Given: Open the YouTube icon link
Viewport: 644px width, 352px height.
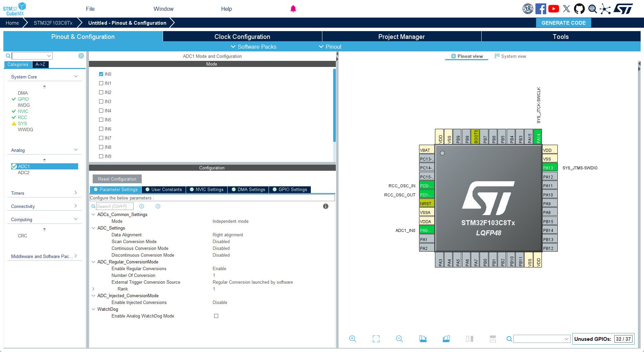Looking at the screenshot, I should click(553, 9).
